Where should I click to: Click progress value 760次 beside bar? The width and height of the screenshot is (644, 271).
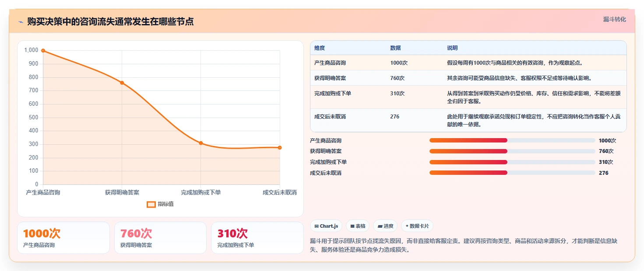[x=606, y=151]
